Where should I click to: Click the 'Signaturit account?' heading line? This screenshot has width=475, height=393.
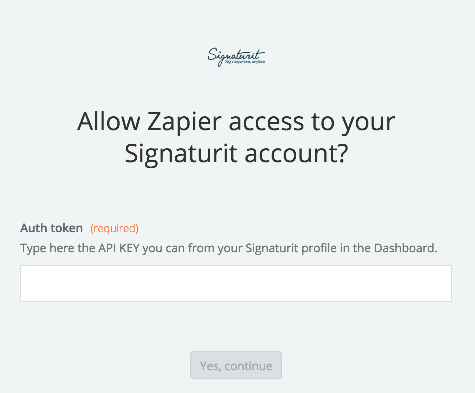(x=236, y=154)
